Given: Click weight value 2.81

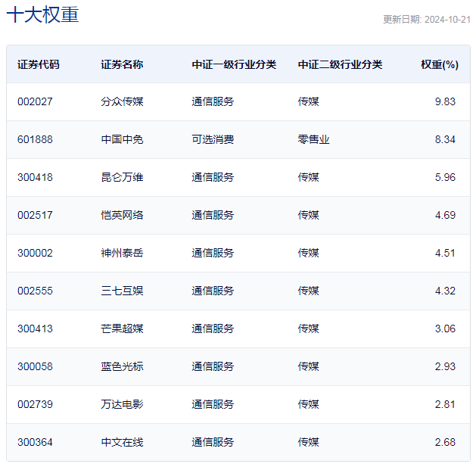Looking at the screenshot, I should [x=445, y=404].
